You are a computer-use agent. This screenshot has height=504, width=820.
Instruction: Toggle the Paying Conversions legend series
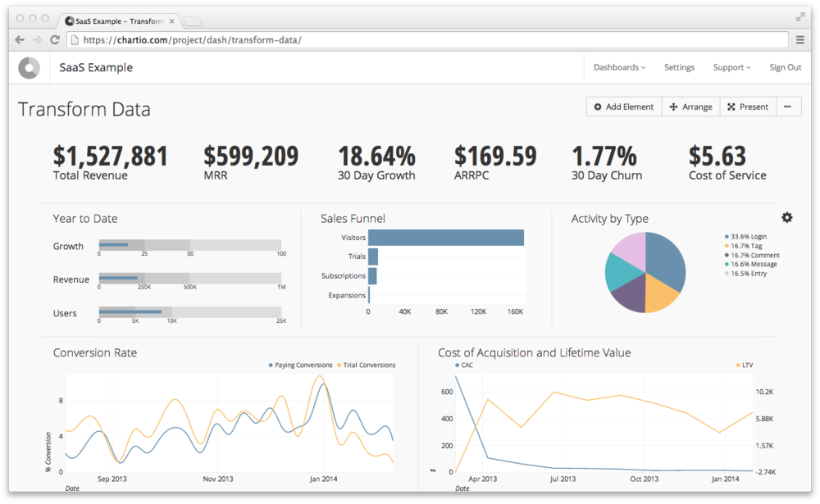tap(300, 365)
